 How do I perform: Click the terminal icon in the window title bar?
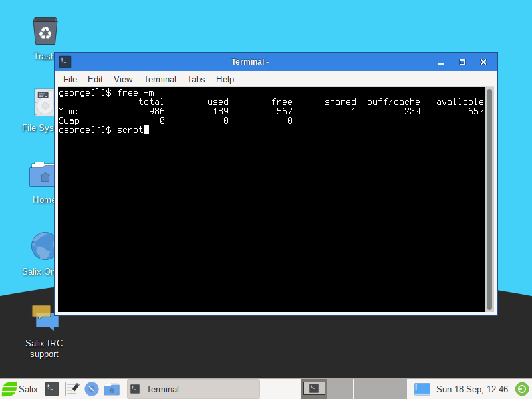point(65,62)
